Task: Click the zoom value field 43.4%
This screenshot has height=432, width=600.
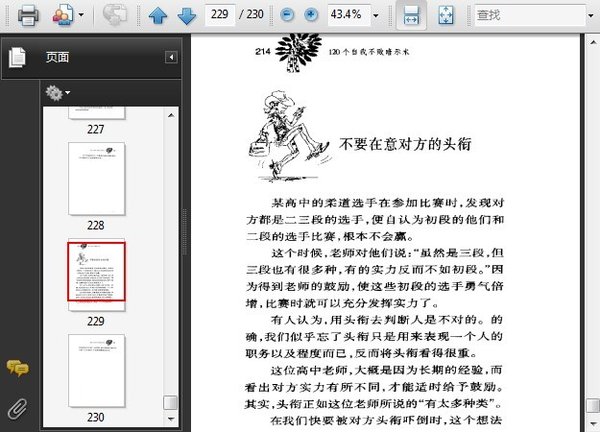Action: 349,15
